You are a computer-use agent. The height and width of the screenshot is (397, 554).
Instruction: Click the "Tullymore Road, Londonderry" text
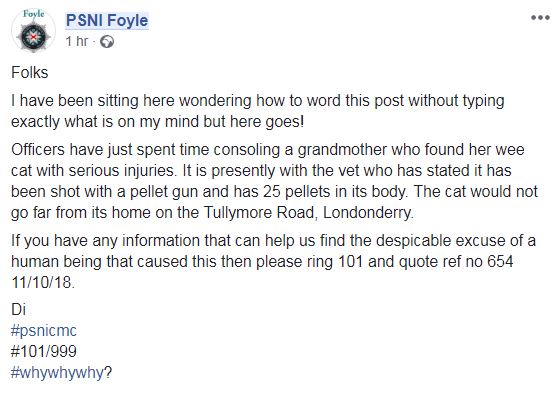pos(308,213)
